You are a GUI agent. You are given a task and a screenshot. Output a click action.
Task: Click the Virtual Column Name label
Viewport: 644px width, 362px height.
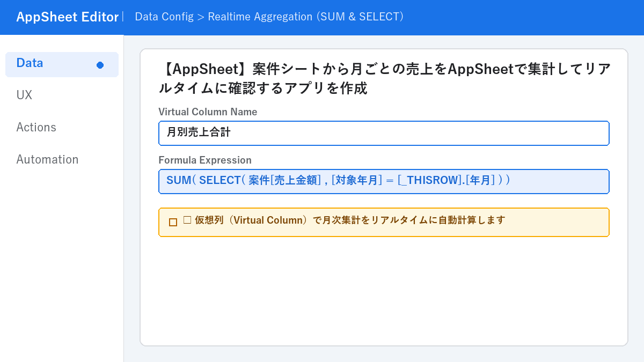(208, 112)
